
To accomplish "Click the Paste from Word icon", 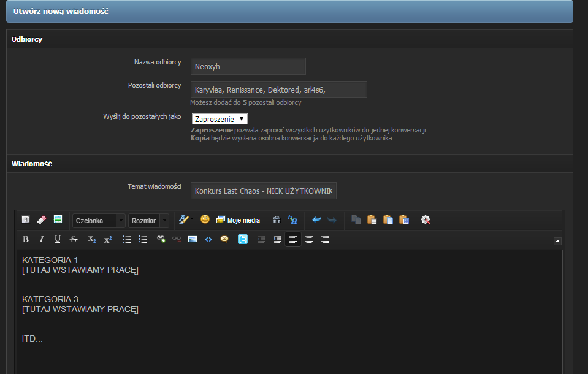I will (404, 220).
